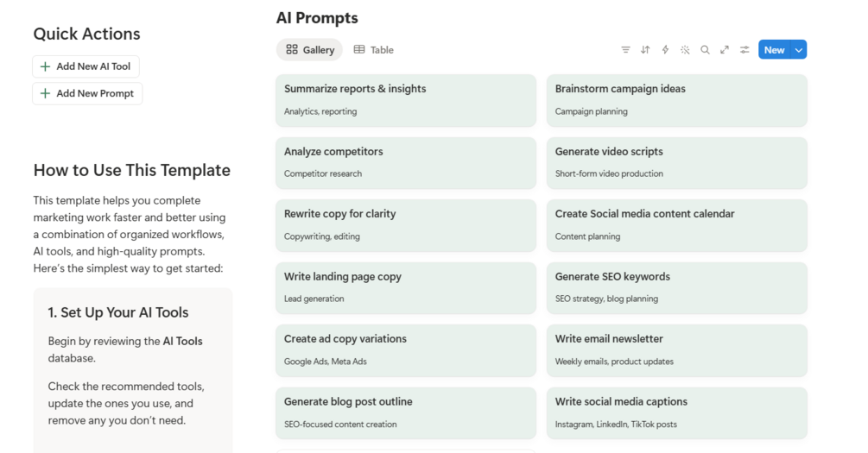Select the sort arrows icon
The height and width of the screenshot is (453, 868).
coord(645,50)
